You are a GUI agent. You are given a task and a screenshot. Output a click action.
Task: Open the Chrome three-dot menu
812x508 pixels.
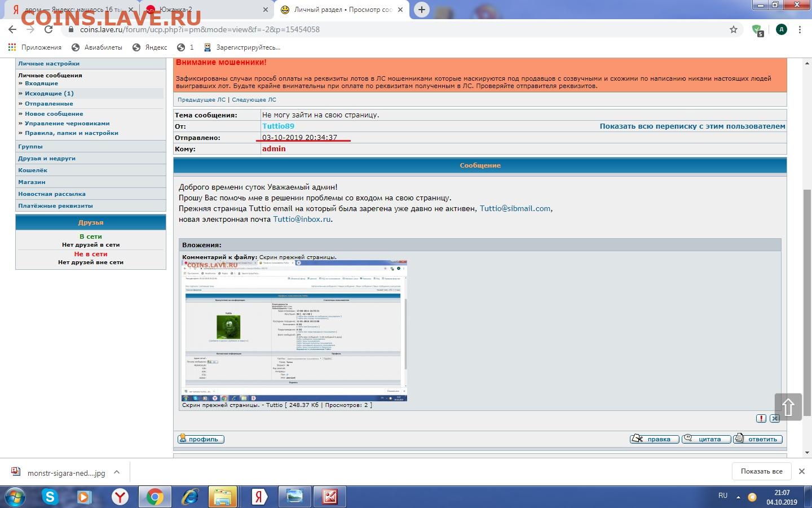[800, 29]
